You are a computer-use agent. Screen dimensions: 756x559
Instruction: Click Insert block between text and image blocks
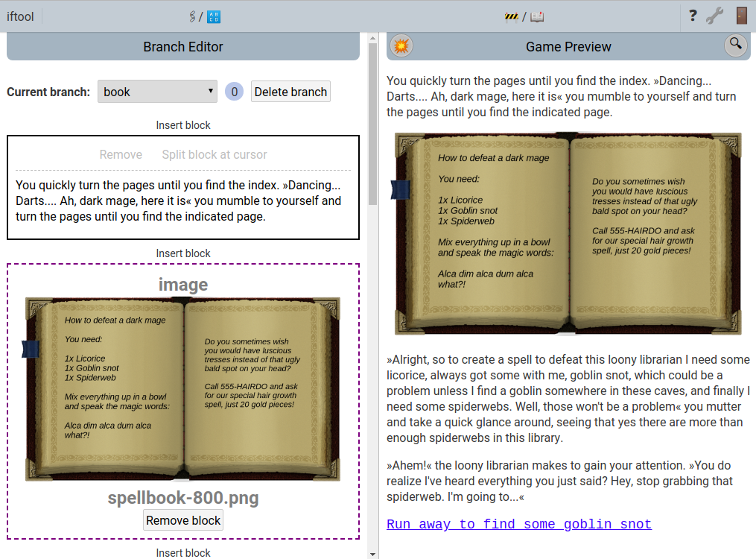click(x=183, y=253)
